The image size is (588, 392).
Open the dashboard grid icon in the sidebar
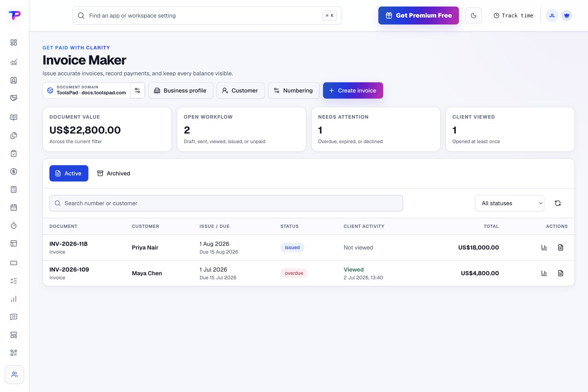tap(13, 42)
